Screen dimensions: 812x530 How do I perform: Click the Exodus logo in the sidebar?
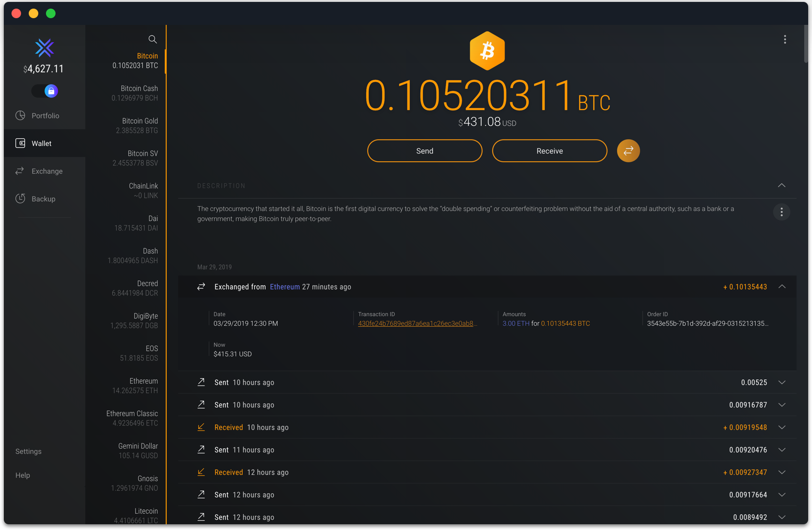tap(45, 48)
